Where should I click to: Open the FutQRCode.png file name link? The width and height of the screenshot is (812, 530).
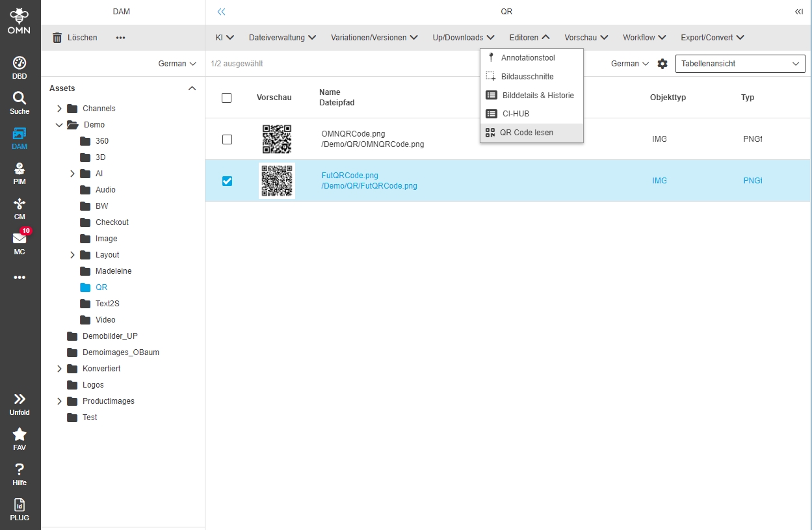pyautogui.click(x=350, y=176)
